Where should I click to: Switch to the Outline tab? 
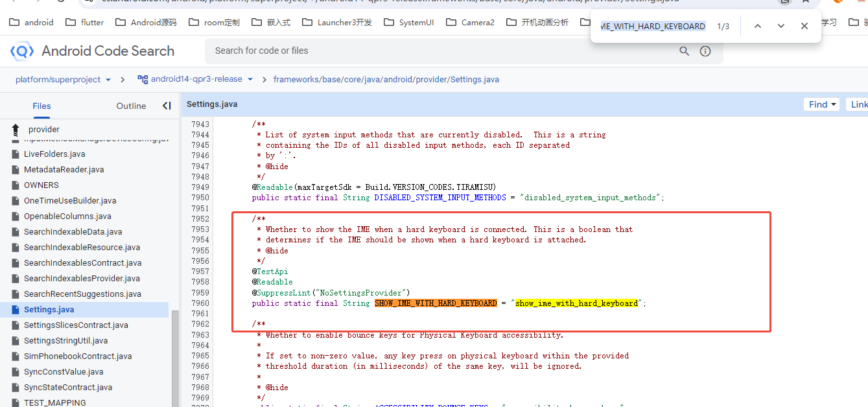(131, 106)
